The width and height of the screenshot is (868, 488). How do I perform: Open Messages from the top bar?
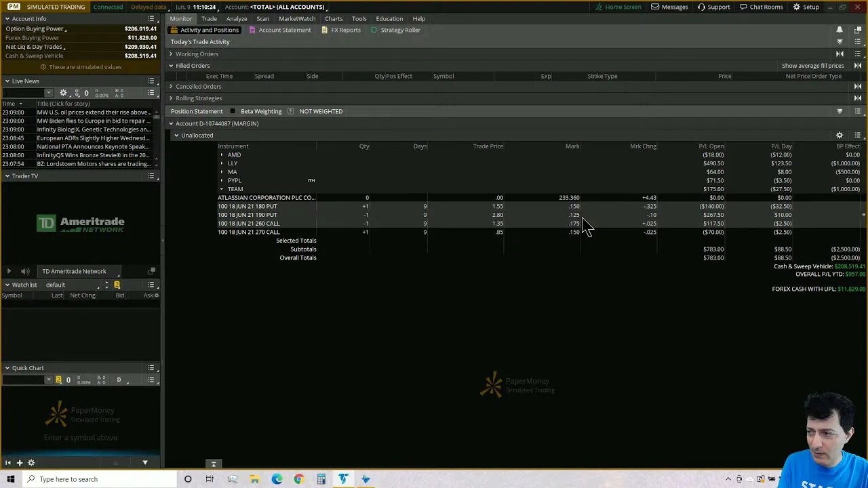click(669, 7)
